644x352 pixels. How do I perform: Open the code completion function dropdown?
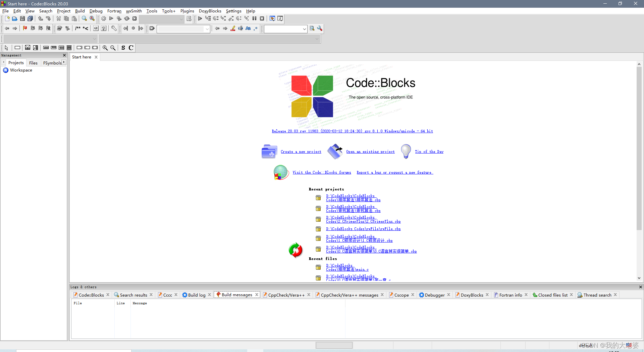(x=209, y=39)
